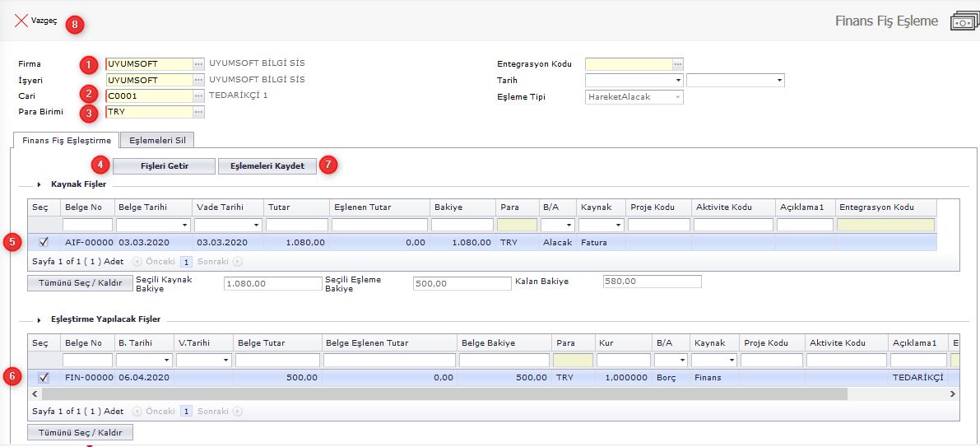Click the Vazgeç red X cancel icon
Screen dimensions: 980x447
[x=21, y=21]
